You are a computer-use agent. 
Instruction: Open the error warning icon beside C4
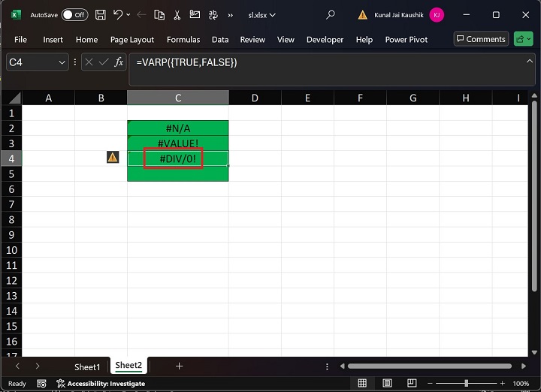[113, 158]
